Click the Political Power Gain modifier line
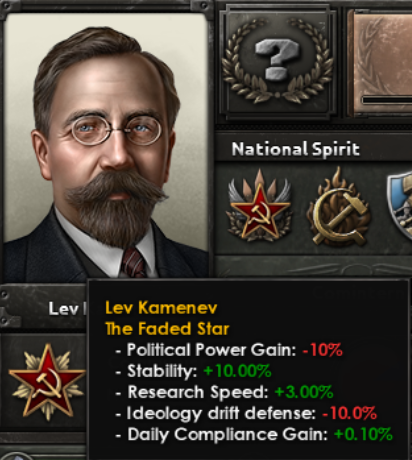 pos(229,350)
